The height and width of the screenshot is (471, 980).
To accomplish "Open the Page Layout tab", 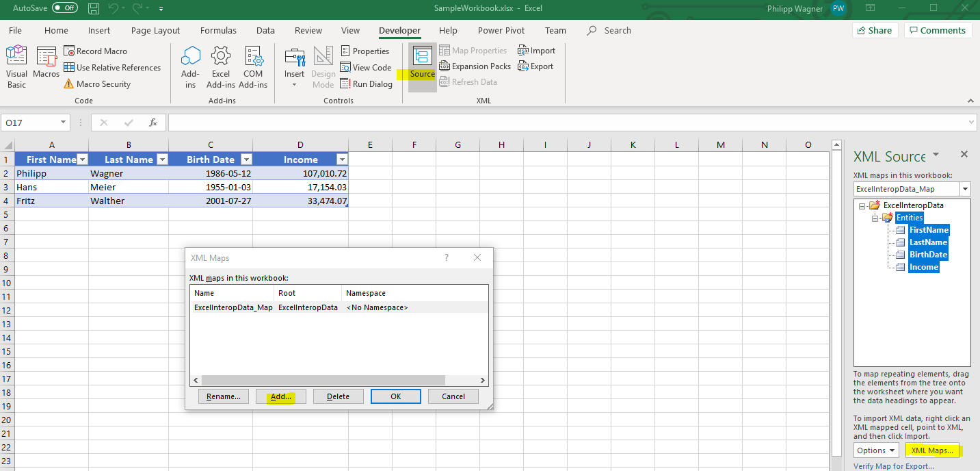I will pos(155,30).
